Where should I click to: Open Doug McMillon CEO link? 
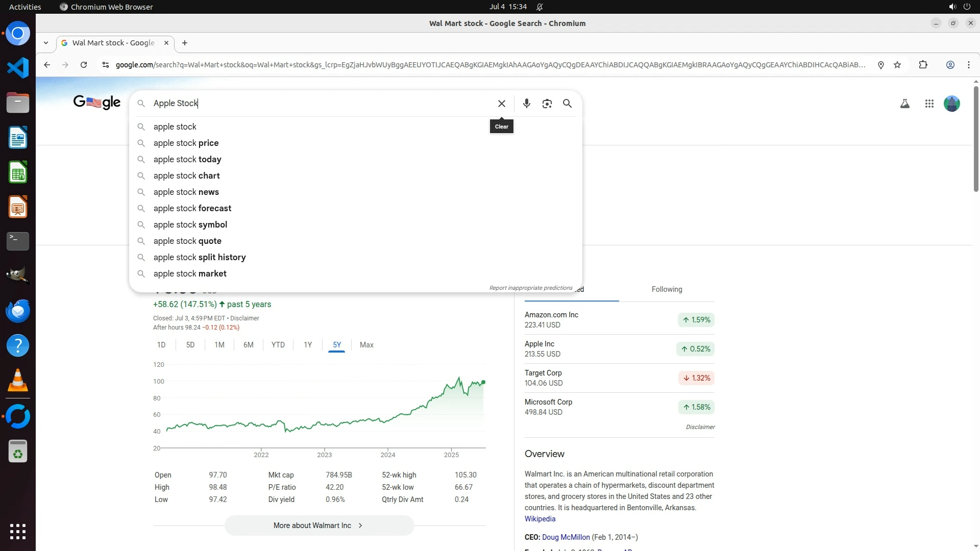[566, 537]
